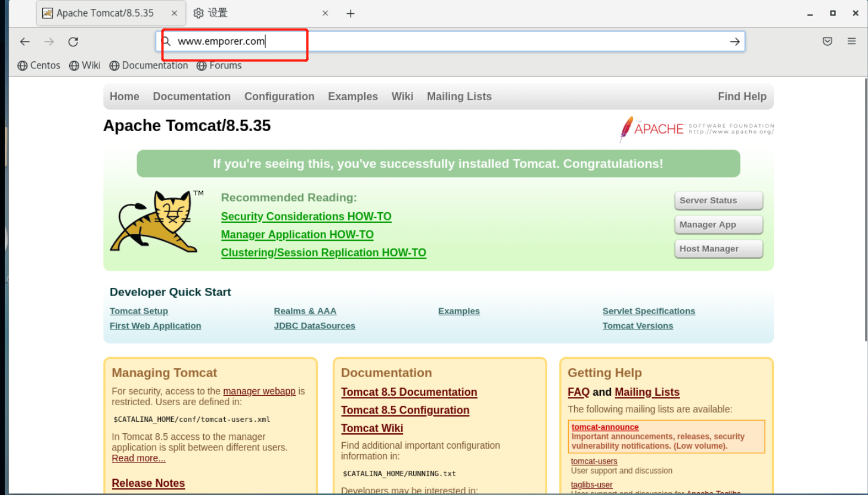
Task: Click the $CATALINA_HOME/RUNNING.txt text
Action: pos(399,474)
